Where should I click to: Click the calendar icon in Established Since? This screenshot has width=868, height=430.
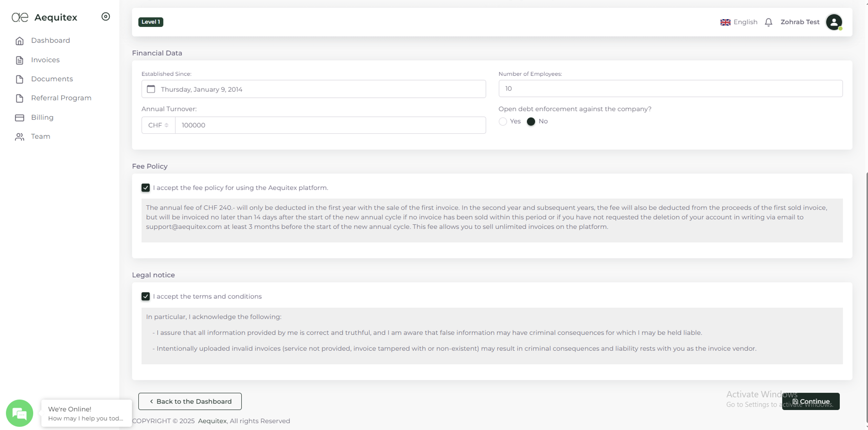coord(151,89)
